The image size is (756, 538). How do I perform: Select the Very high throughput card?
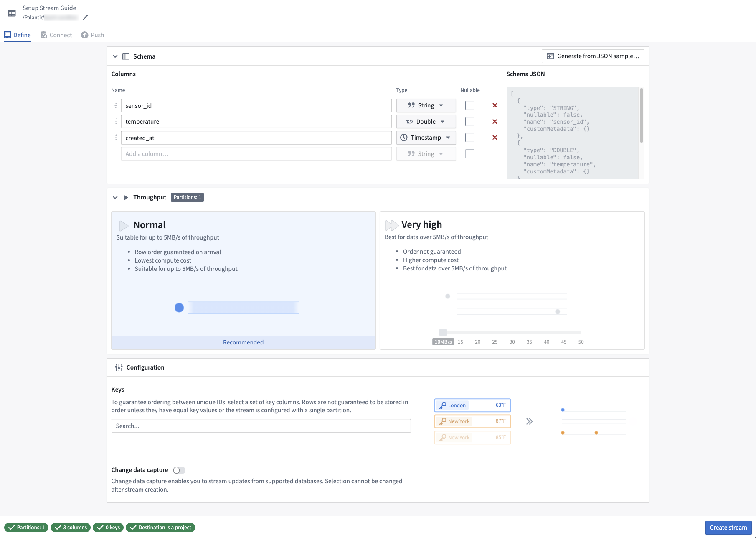coord(512,280)
